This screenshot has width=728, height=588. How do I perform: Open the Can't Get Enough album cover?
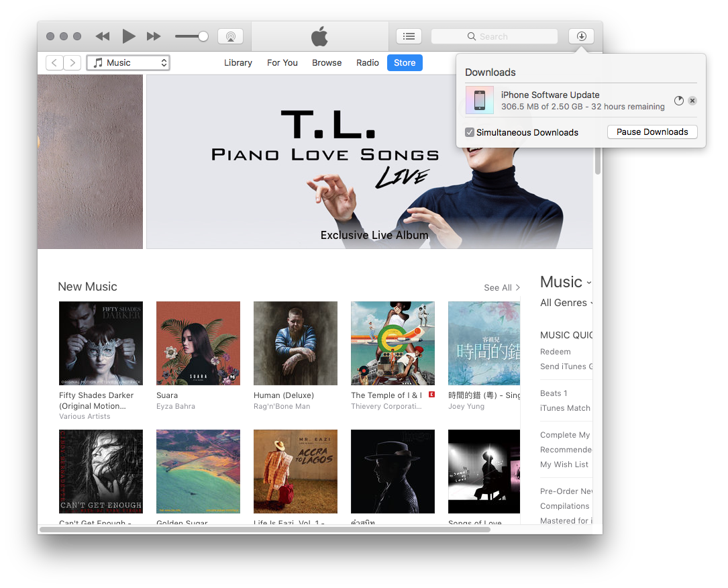pyautogui.click(x=101, y=471)
